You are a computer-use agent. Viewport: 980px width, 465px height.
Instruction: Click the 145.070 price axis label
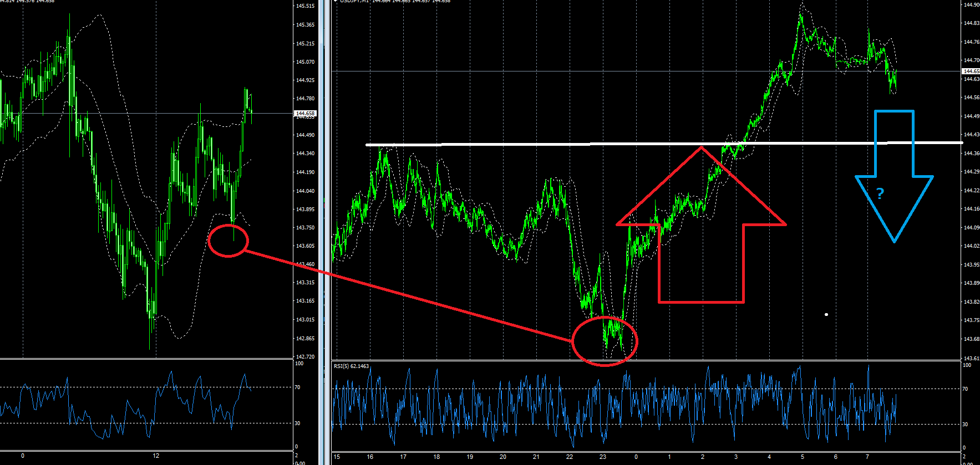(306, 62)
